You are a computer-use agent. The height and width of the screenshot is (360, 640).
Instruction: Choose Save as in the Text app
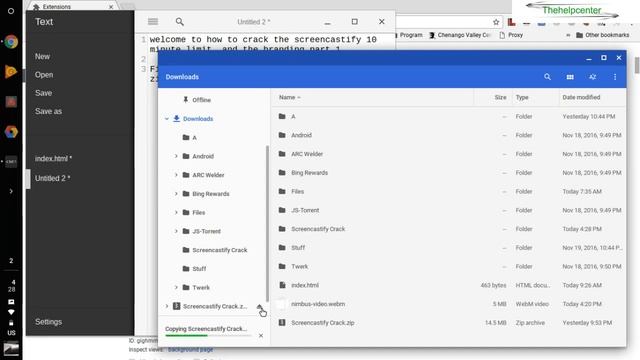coord(48,111)
